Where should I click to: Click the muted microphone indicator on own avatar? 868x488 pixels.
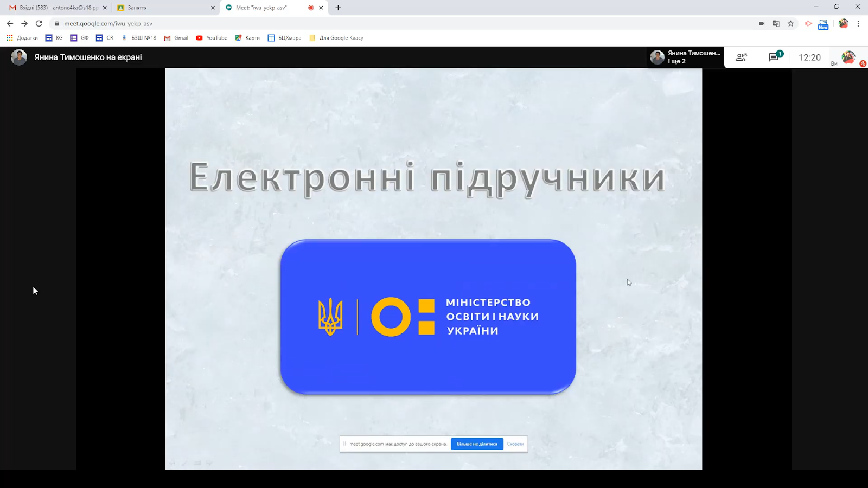click(x=863, y=63)
